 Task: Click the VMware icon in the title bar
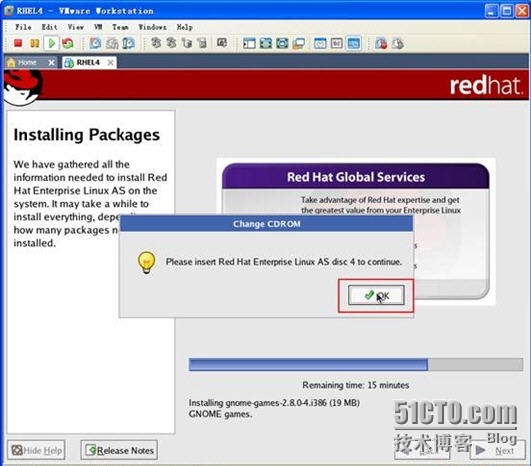pyautogui.click(x=9, y=10)
